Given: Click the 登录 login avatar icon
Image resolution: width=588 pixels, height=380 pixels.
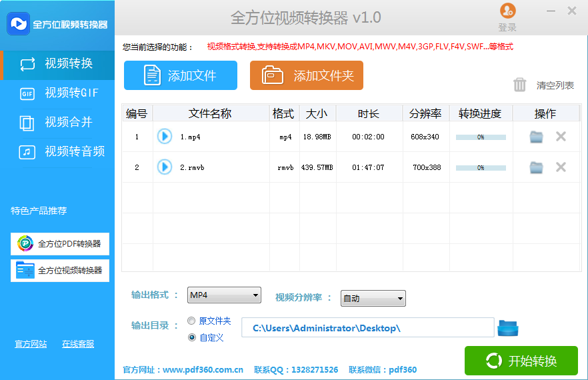Looking at the screenshot, I should tap(507, 11).
